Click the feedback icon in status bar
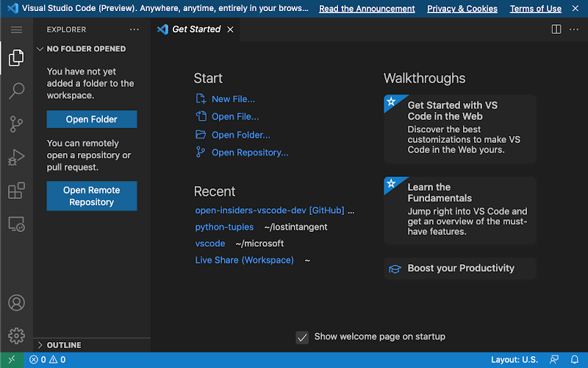The image size is (588, 368). click(554, 360)
